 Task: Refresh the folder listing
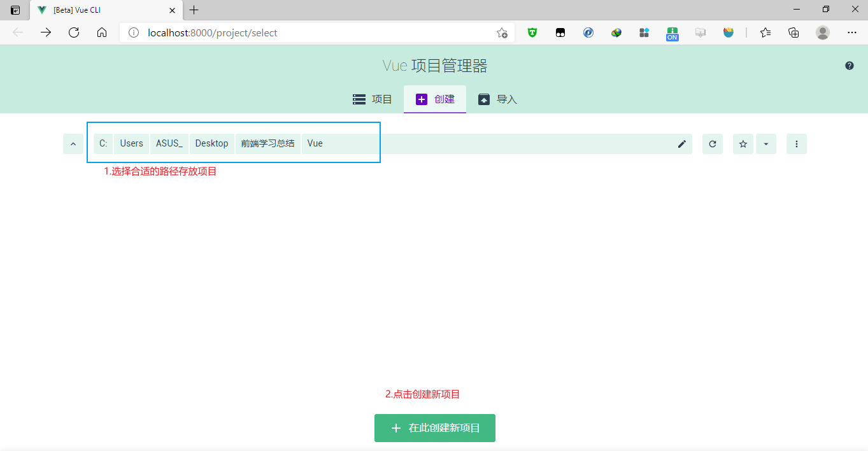tap(713, 144)
